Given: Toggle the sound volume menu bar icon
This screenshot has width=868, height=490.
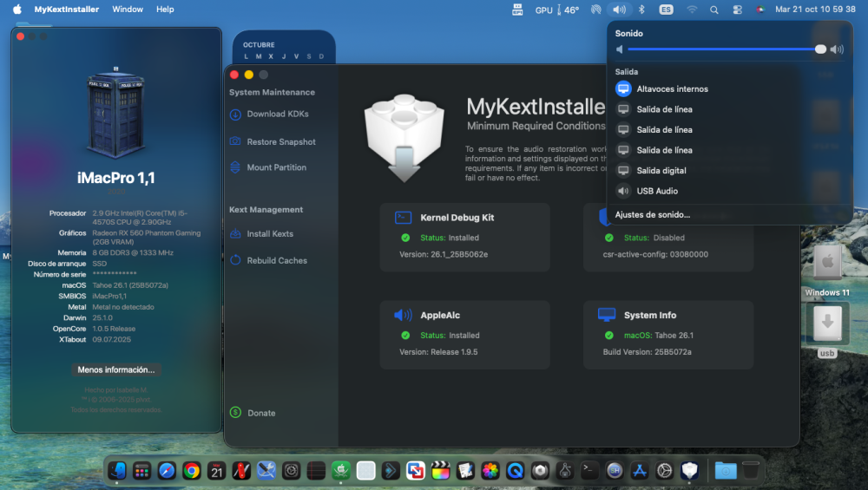Looking at the screenshot, I should coord(620,10).
